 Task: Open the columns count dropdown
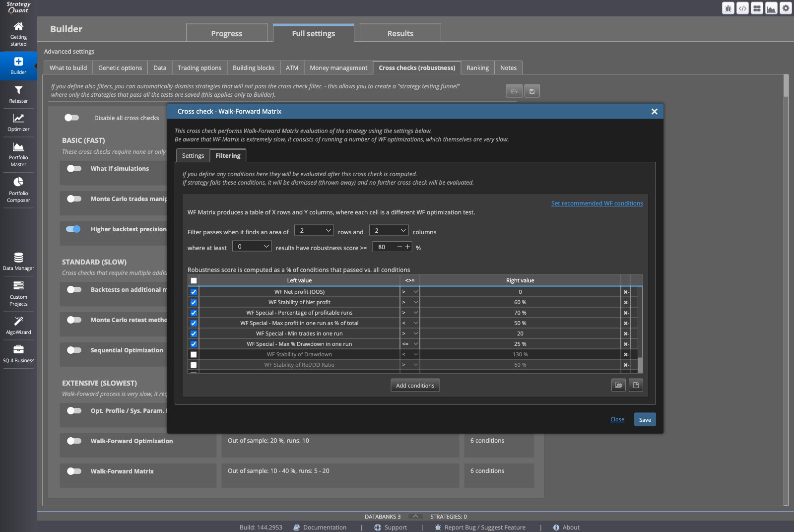tap(389, 230)
